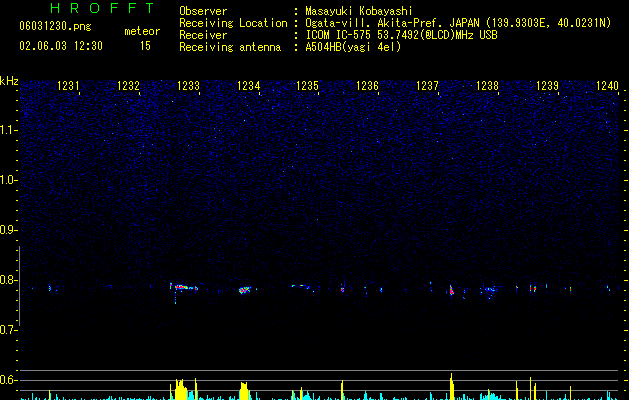This screenshot has width=629, height=400.
Task: Click the strong echo after 1237
Action: coord(452,290)
